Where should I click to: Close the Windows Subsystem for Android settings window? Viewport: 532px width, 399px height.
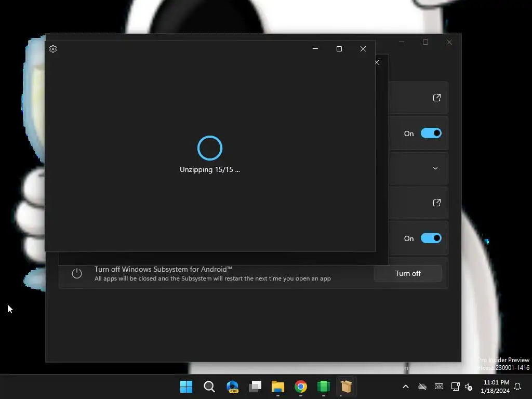pyautogui.click(x=449, y=42)
